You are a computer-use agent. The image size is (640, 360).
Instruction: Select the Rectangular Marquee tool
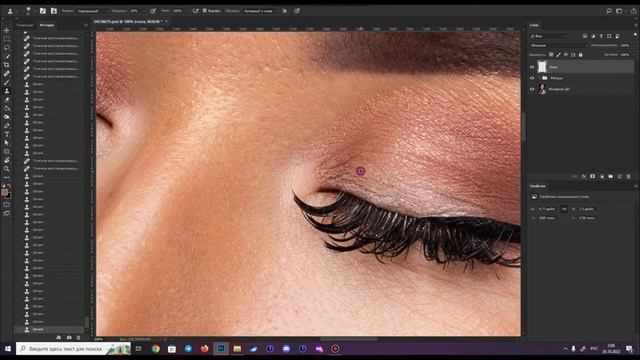7,39
